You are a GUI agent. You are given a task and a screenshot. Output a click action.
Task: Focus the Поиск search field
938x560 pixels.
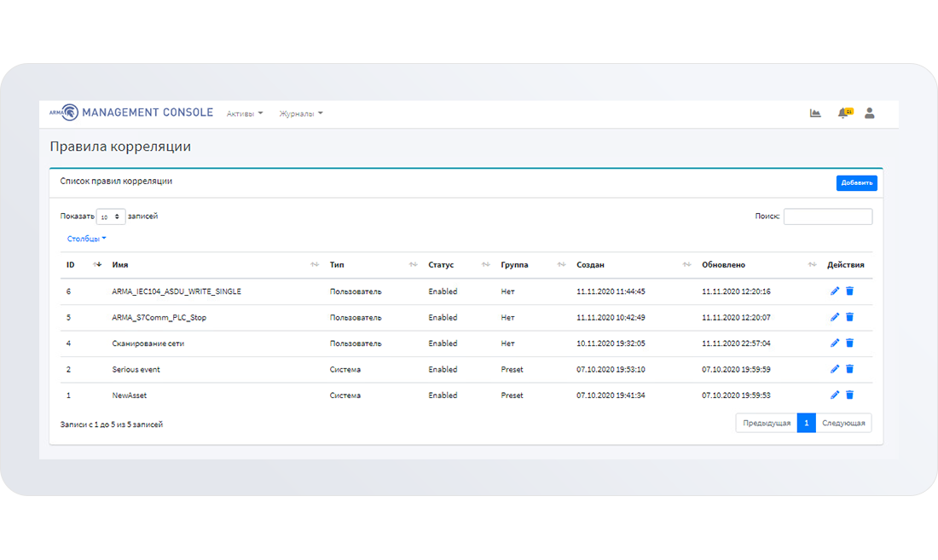click(x=827, y=216)
